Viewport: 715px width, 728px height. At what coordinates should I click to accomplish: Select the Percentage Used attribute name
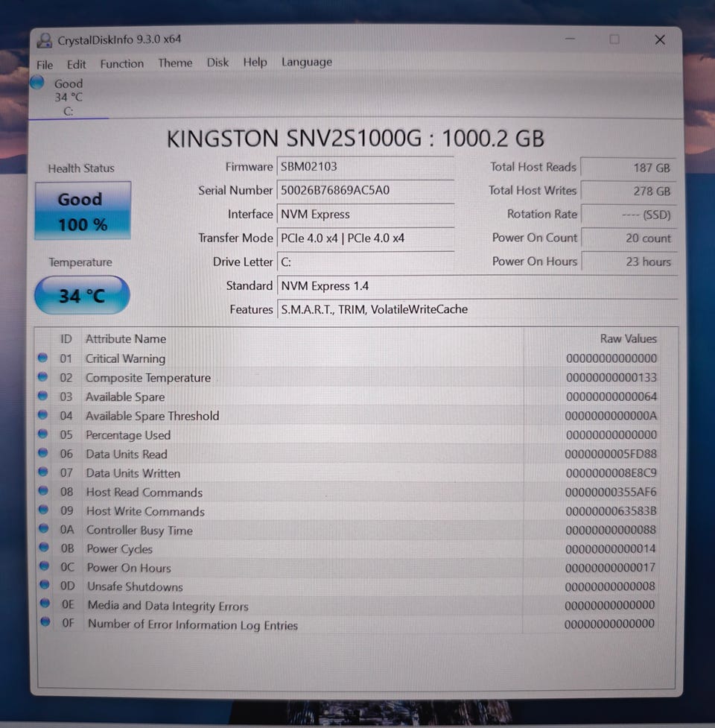[128, 435]
